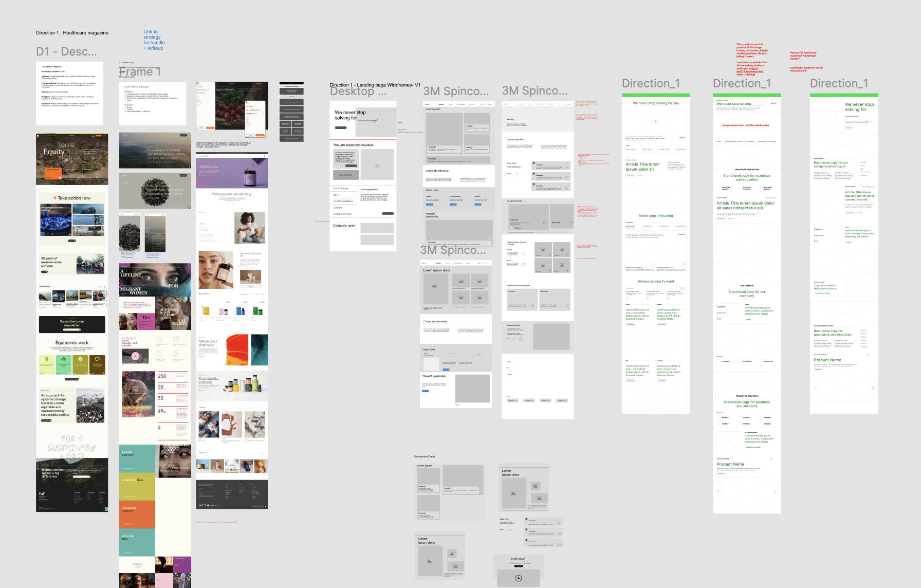Viewport: 921px width, 588px height.
Task: Open the 'Media and Press' tab in Desktop wireframe
Action: point(343,214)
